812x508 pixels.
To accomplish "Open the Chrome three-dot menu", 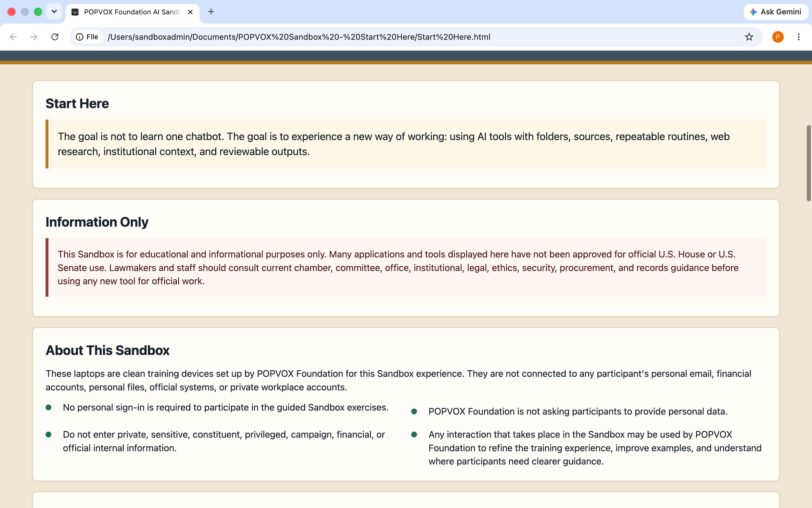I will pos(799,37).
